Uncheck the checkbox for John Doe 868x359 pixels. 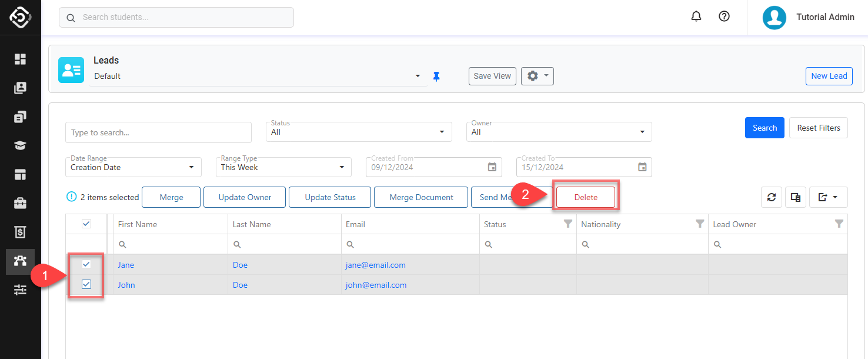click(x=86, y=285)
